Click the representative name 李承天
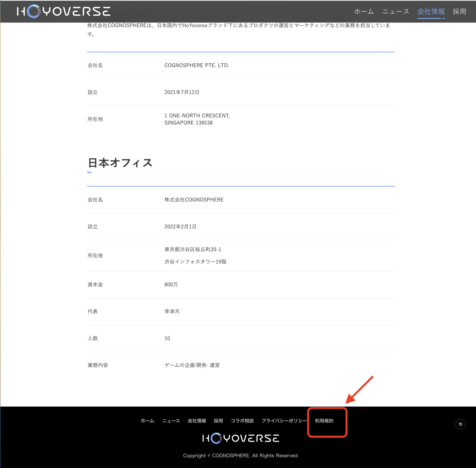This screenshot has width=476, height=468. 172,311
